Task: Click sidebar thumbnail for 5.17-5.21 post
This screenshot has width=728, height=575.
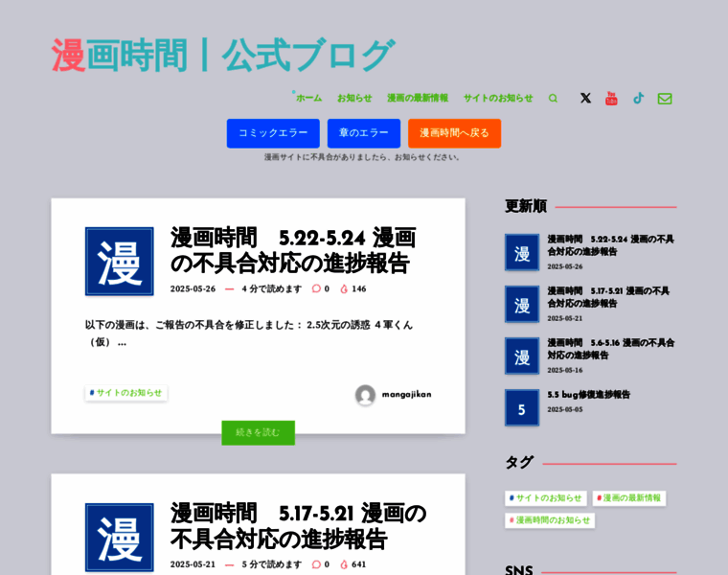Action: coord(522,304)
